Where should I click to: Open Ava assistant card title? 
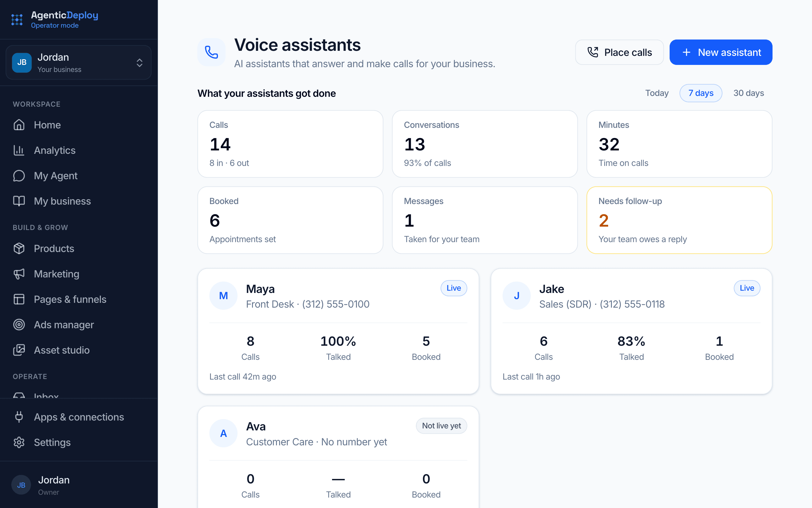(256, 426)
